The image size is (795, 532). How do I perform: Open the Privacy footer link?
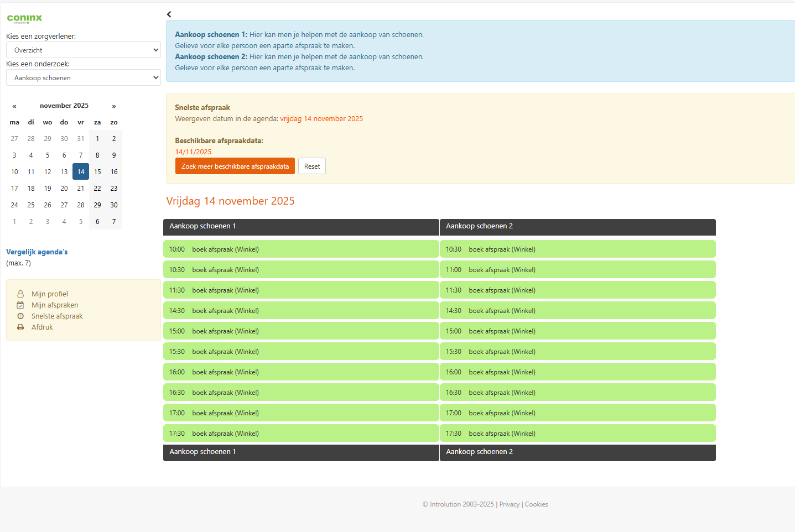pos(510,504)
